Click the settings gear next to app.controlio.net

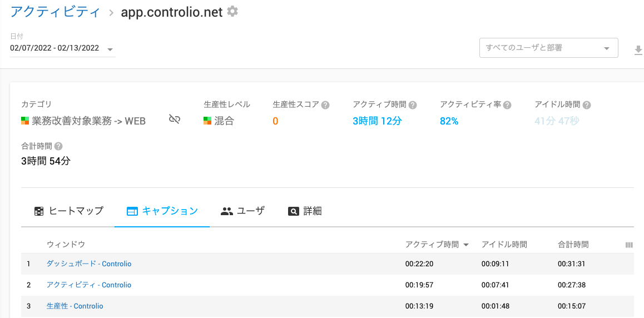[x=232, y=11]
